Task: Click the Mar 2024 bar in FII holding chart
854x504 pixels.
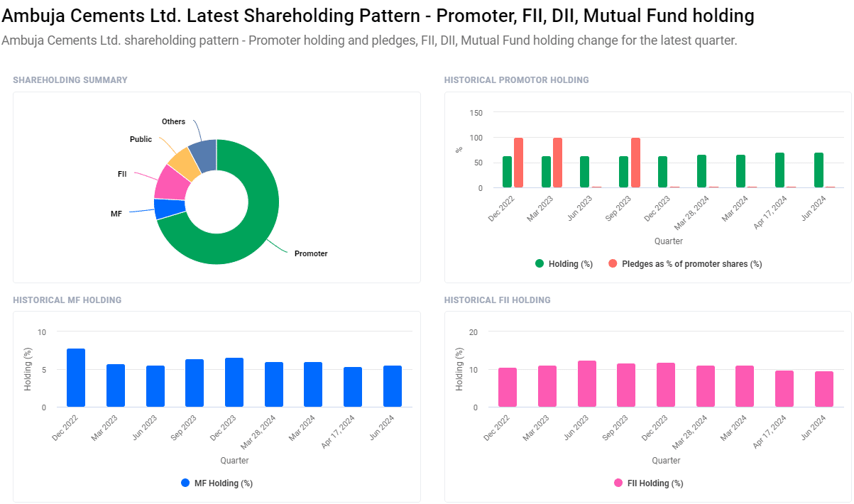Action: 745,386
